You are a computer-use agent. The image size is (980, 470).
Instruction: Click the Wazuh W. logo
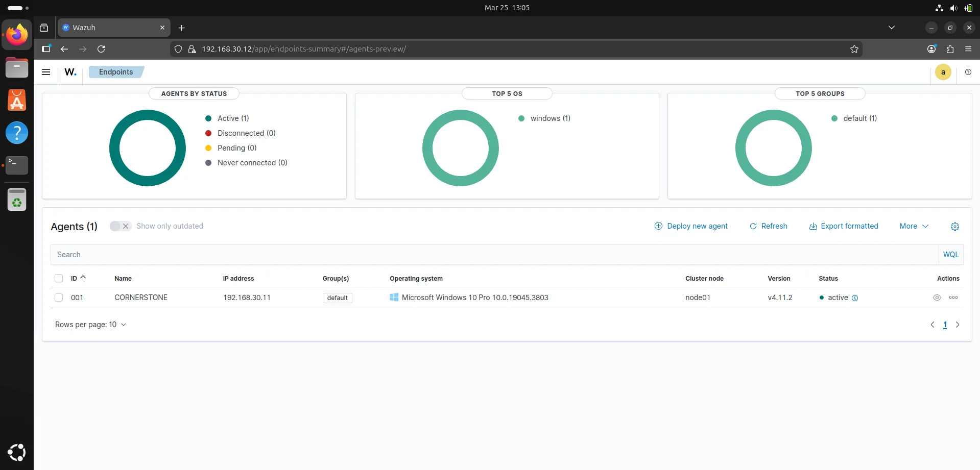(70, 72)
